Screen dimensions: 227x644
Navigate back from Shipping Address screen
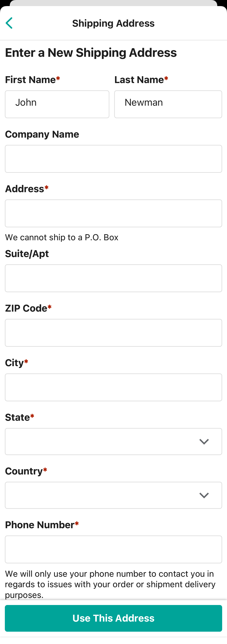pos(9,23)
